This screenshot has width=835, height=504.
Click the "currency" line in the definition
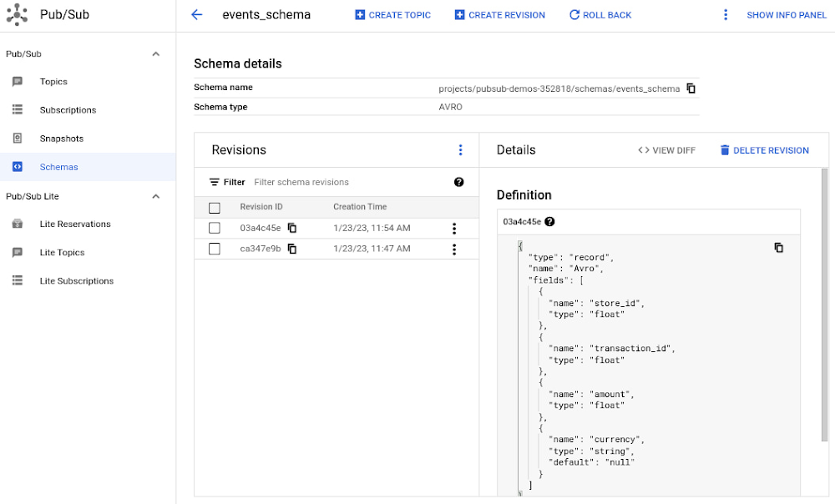596,440
